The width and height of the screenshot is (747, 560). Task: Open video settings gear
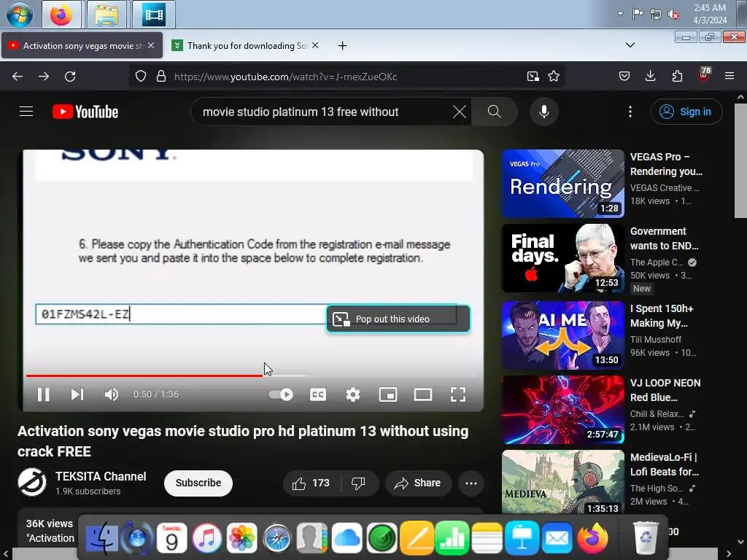click(353, 394)
